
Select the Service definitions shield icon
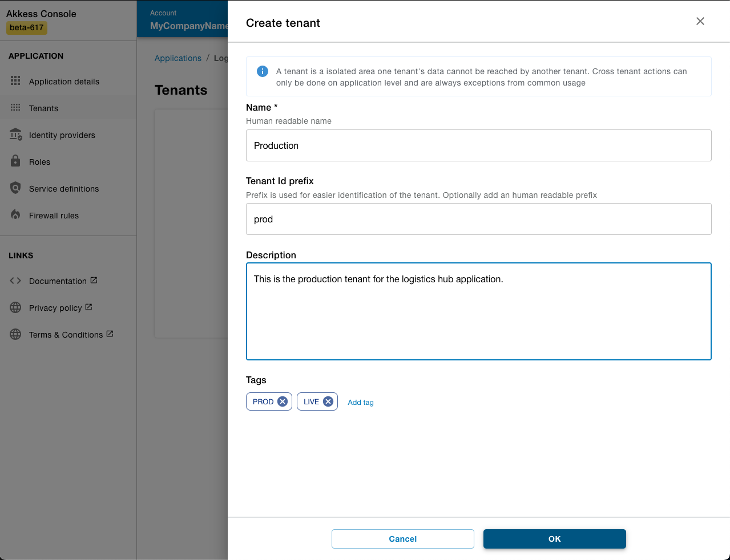pyautogui.click(x=15, y=188)
